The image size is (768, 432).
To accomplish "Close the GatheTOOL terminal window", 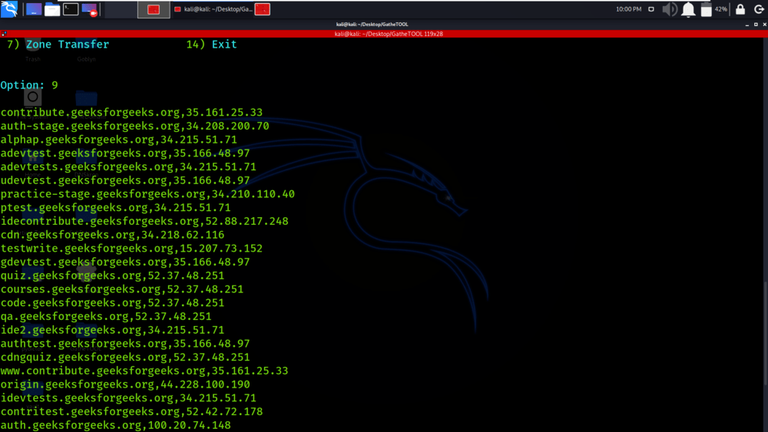I will (x=765, y=24).
